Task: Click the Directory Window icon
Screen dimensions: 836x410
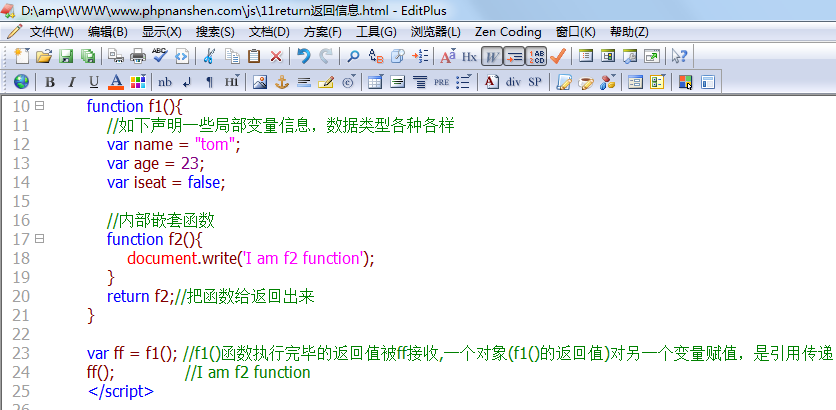Action: [x=586, y=56]
